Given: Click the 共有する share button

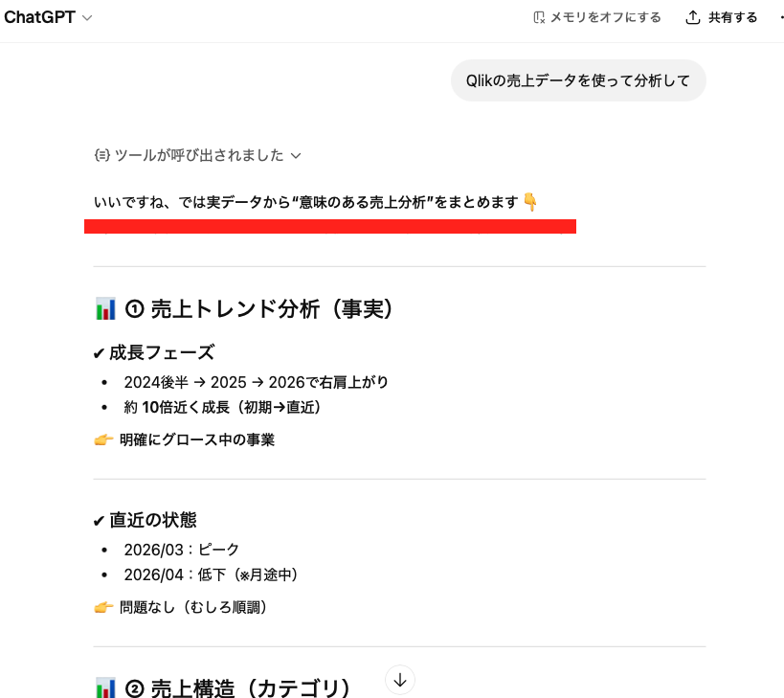Looking at the screenshot, I should click(722, 17).
